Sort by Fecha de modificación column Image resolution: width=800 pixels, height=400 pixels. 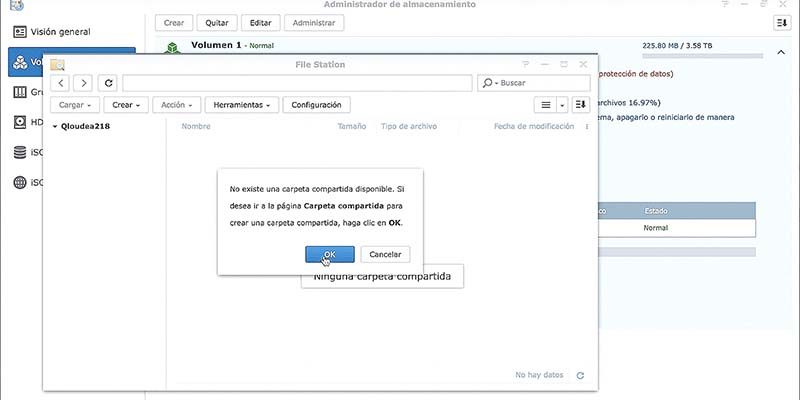click(x=534, y=127)
